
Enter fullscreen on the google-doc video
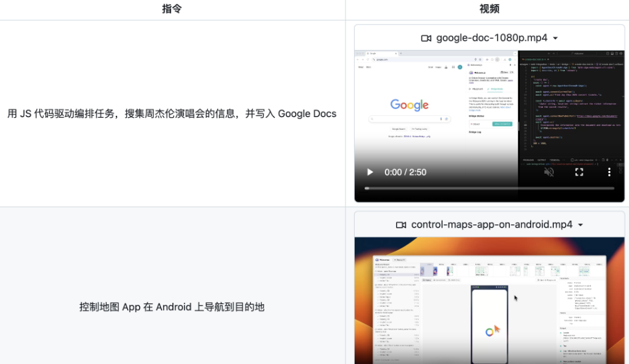(x=579, y=172)
